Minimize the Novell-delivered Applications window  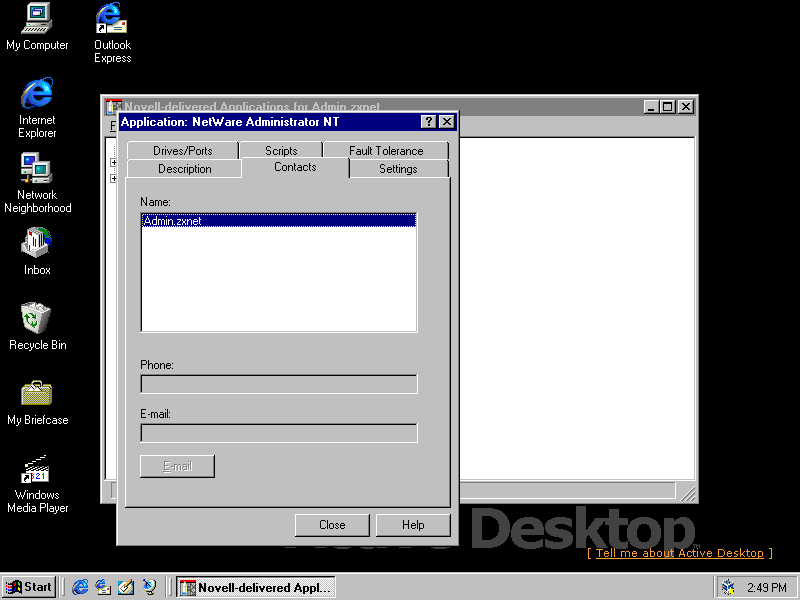(651, 107)
